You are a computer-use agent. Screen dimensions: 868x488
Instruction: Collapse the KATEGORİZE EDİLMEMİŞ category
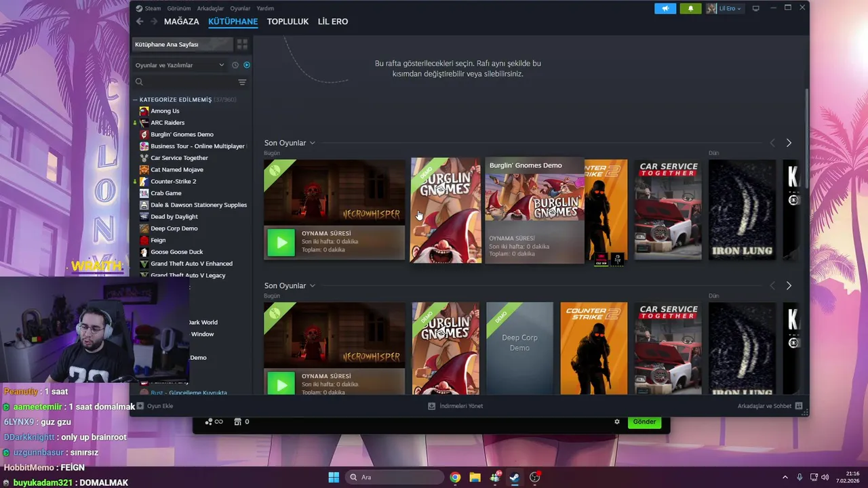point(135,100)
